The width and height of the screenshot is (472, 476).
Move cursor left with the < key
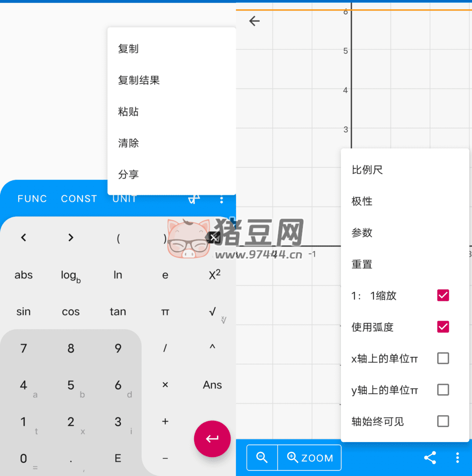24,238
